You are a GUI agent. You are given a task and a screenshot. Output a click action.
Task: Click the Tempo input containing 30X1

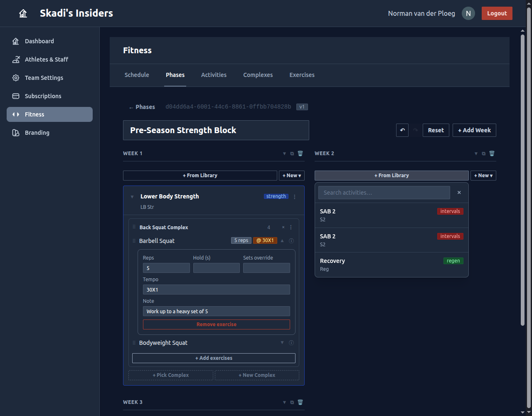click(217, 290)
